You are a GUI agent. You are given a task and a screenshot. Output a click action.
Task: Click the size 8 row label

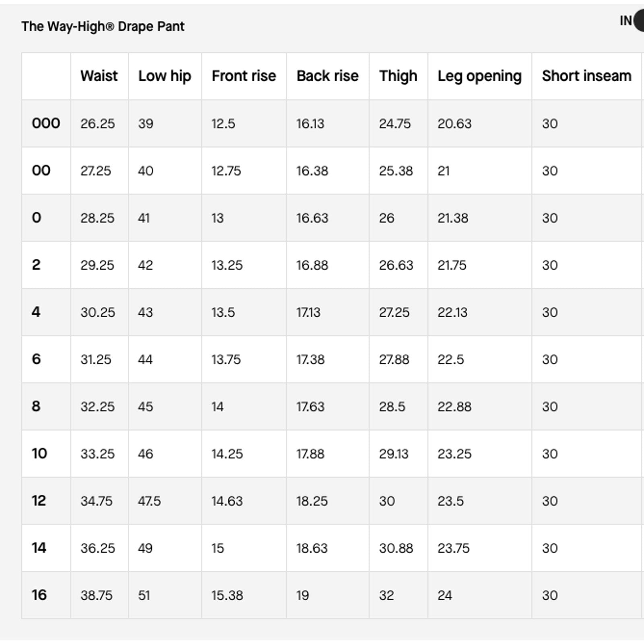coord(36,406)
